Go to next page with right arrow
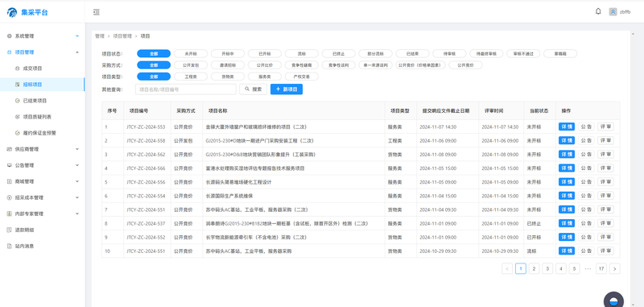The image size is (644, 307). tap(615, 269)
